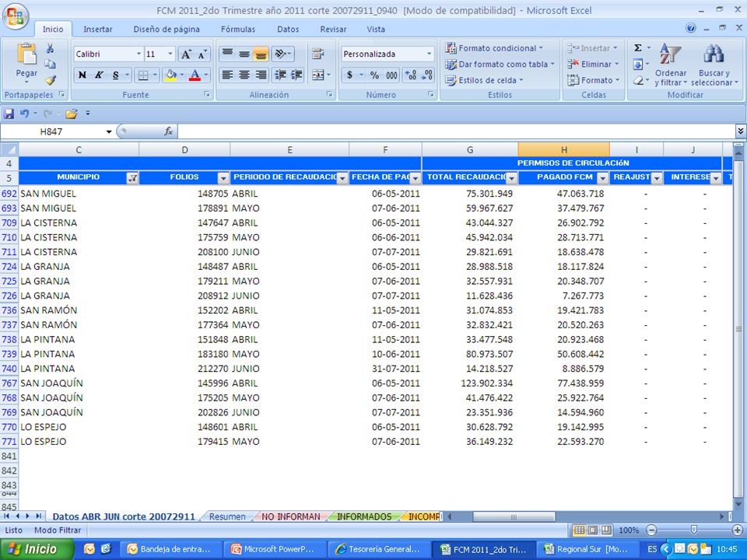Viewport: 747px width, 560px height.
Task: Toggle Italic (K) formatting
Action: click(99, 75)
